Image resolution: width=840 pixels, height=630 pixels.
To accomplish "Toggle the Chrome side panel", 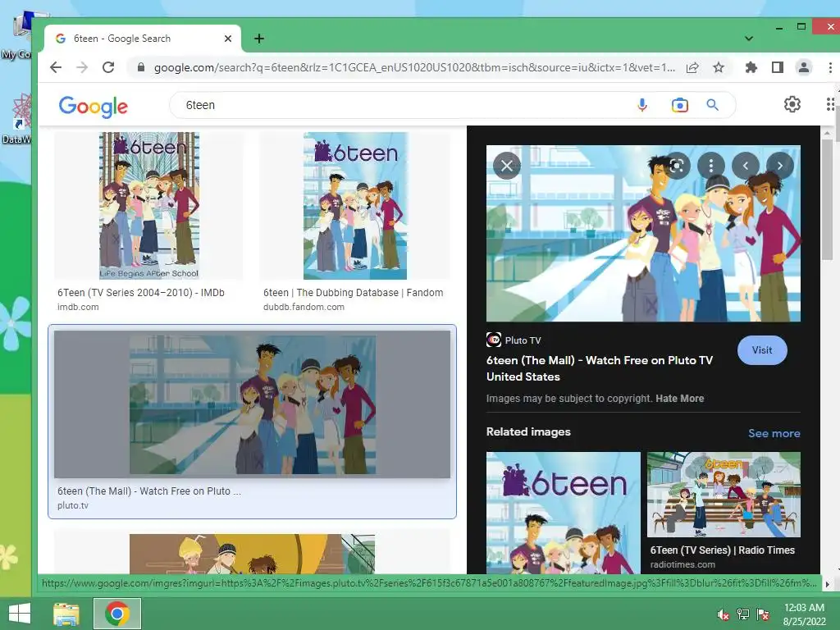I will tap(778, 67).
